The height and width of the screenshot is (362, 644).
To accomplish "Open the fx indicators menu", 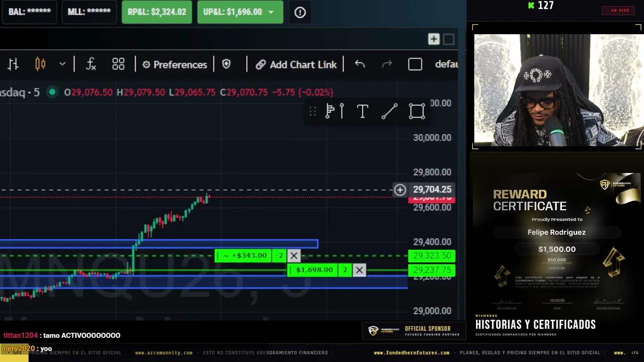I will tap(91, 64).
